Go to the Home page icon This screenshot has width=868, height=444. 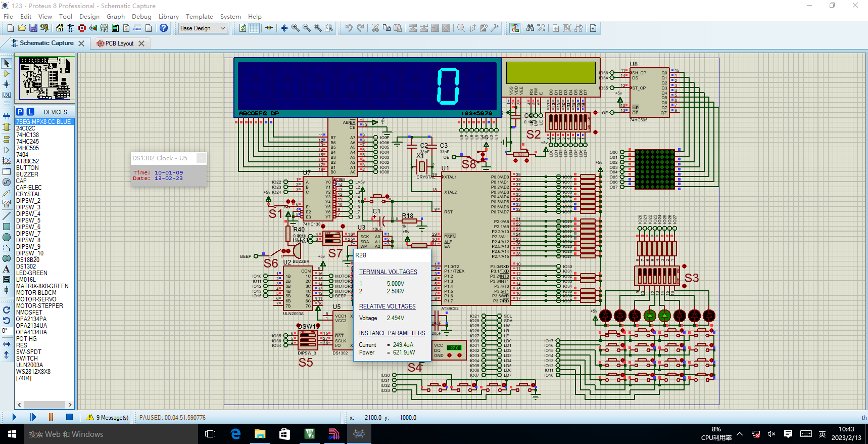tap(60, 28)
